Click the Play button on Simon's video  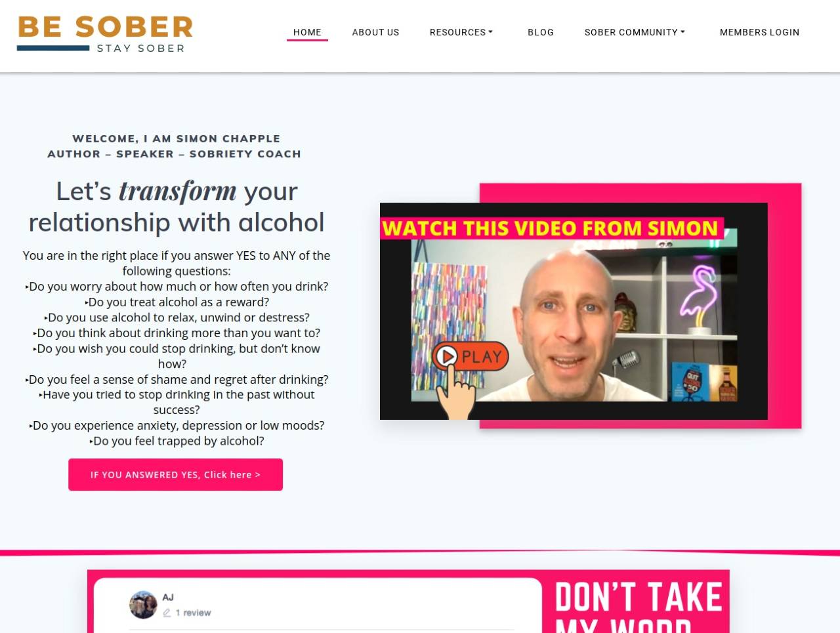[x=471, y=356]
